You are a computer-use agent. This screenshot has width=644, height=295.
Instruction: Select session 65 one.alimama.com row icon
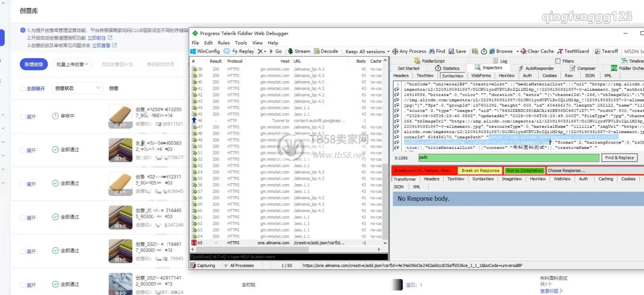pos(194,243)
